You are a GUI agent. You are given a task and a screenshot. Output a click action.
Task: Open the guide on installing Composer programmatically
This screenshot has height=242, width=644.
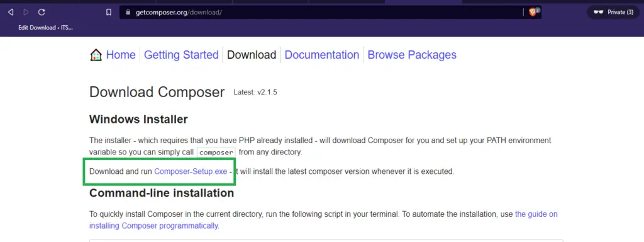pyautogui.click(x=323, y=220)
